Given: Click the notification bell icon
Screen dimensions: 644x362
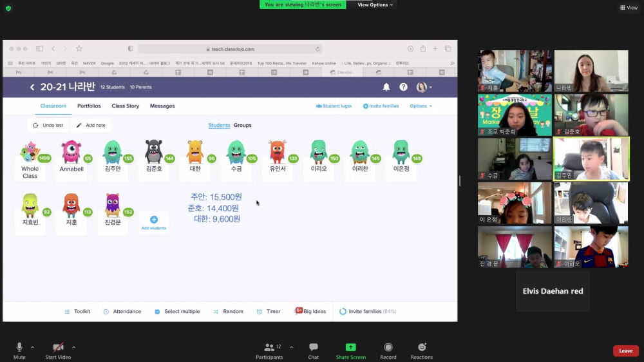Looking at the screenshot, I should [x=386, y=87].
